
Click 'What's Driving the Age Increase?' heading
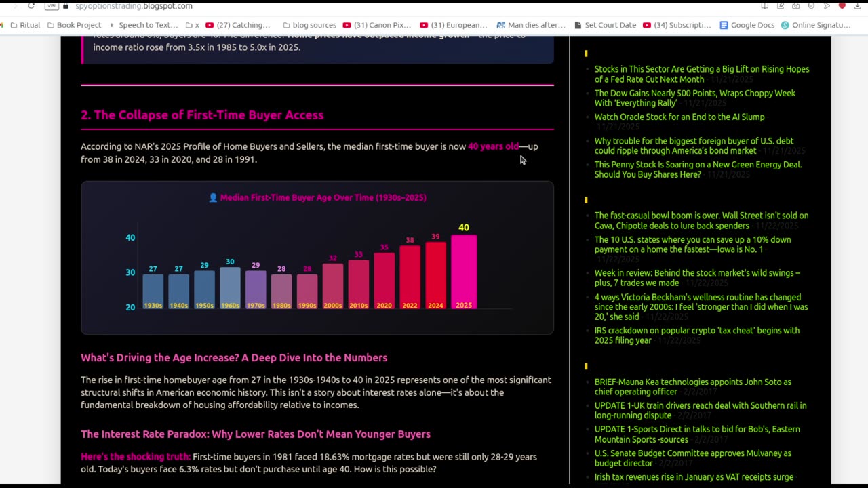234,357
